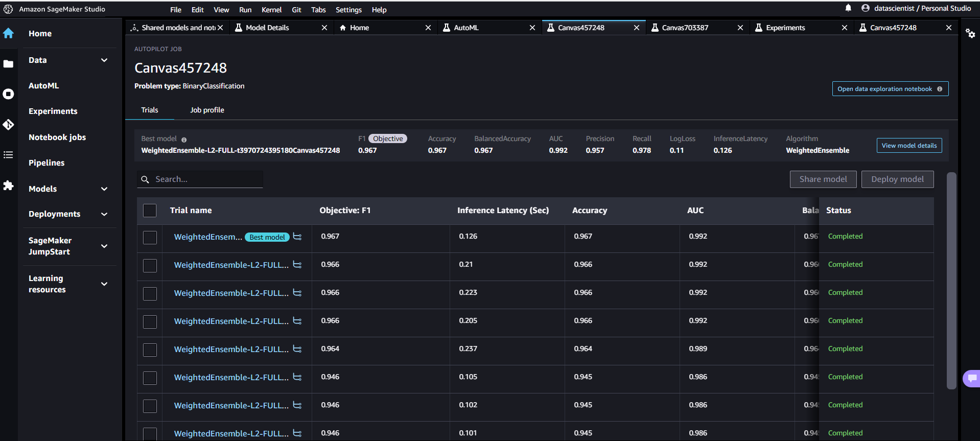Open the file browser folder icon
Viewport: 980px width, 441px height.
click(8, 64)
